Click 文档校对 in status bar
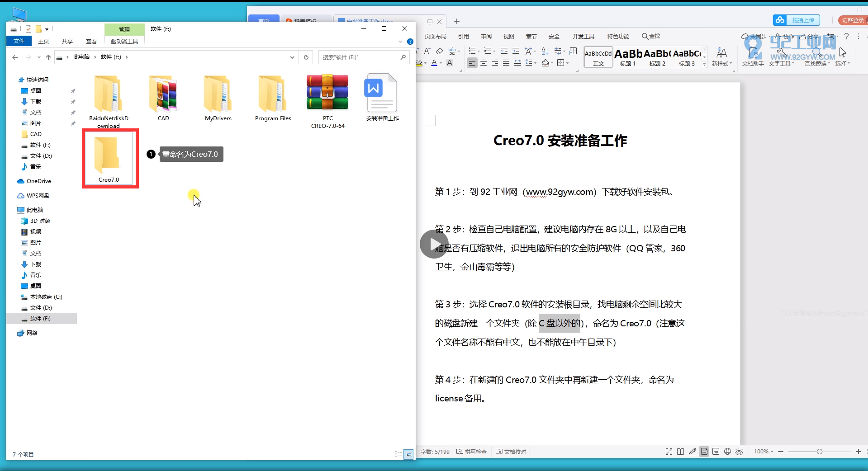Image resolution: width=868 pixels, height=471 pixels. click(x=511, y=452)
